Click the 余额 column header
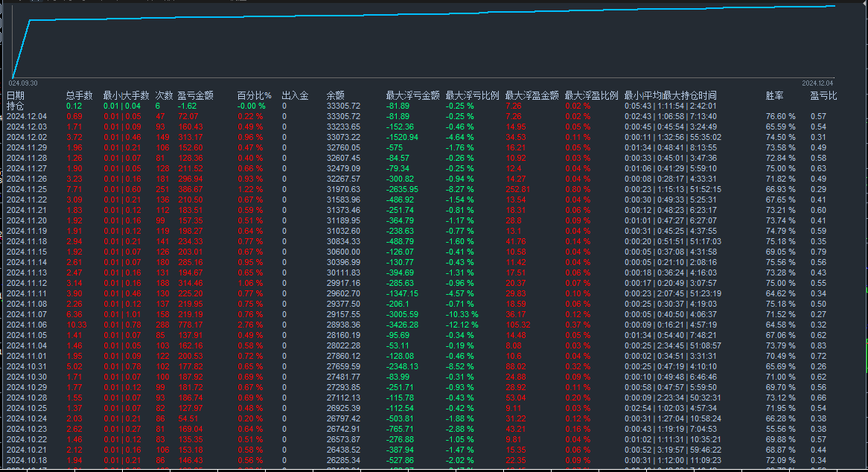Viewport: 868px width, 472px height. point(336,96)
